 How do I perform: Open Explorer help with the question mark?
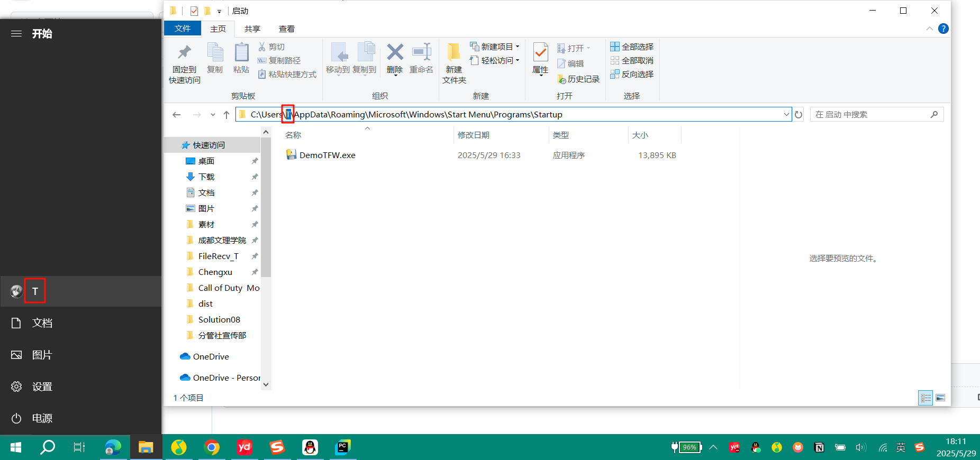click(943, 29)
